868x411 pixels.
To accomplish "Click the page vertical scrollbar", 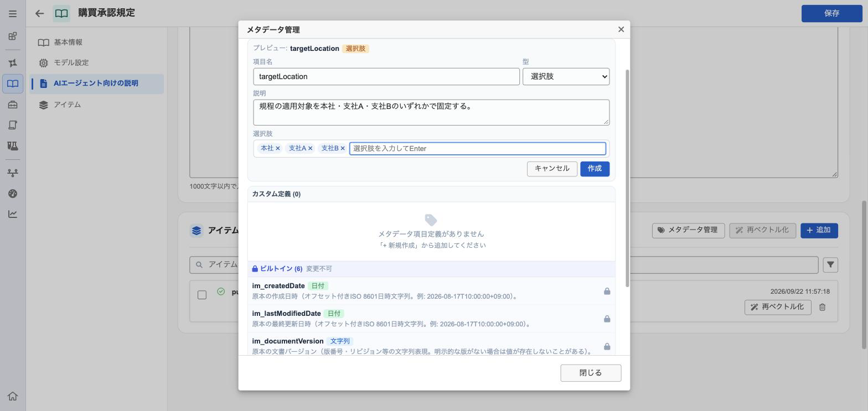I will pyautogui.click(x=865, y=274).
